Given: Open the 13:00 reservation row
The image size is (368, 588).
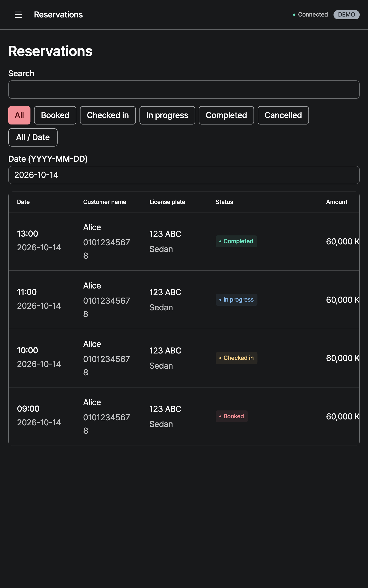Looking at the screenshot, I should pos(184,242).
